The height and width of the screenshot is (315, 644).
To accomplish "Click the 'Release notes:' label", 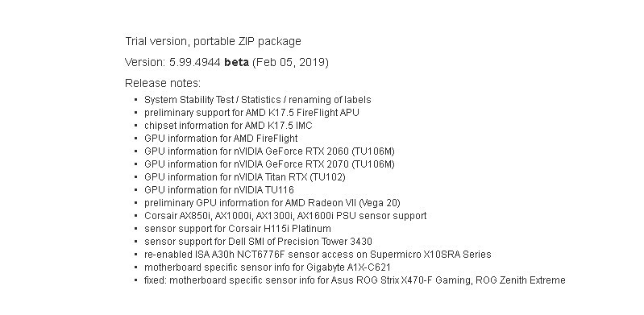I will click(x=163, y=83).
